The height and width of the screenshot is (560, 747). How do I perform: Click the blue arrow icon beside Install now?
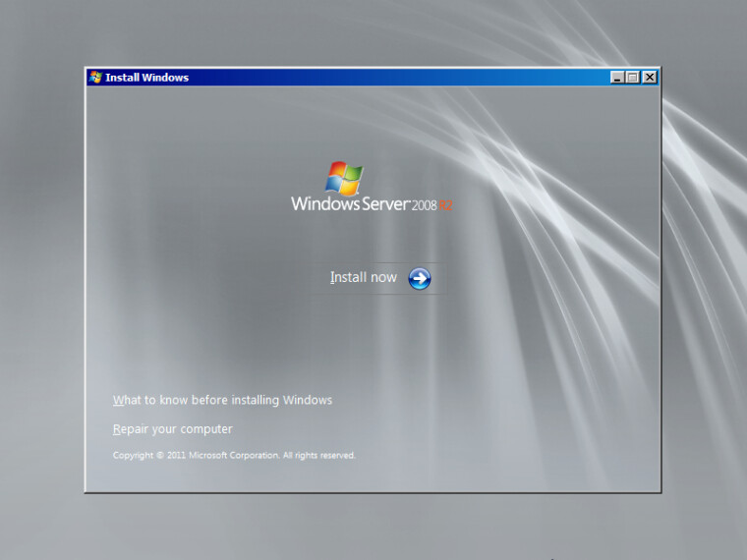[x=420, y=279]
